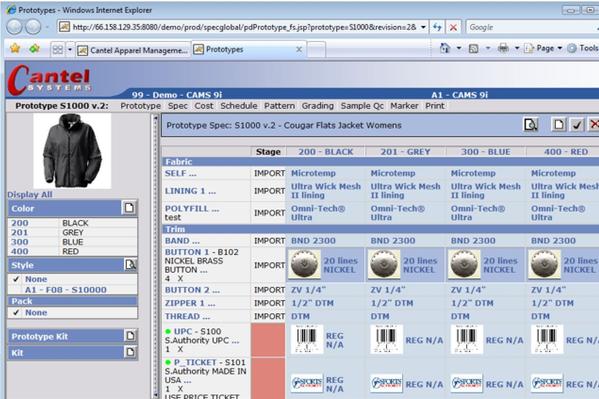Click UPC barcode image in 200 - BLACK column

point(307,339)
